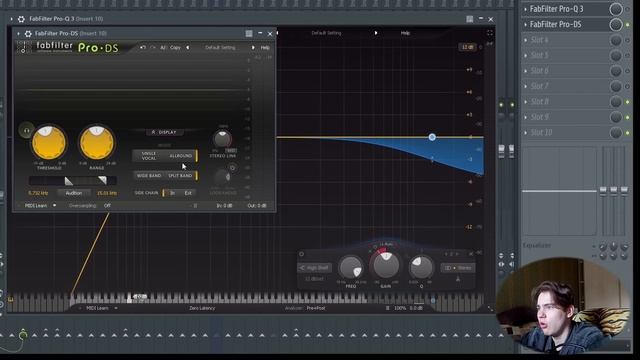
Task: Select next preset arrow in Pro-Q 3
Action: (x=376, y=33)
